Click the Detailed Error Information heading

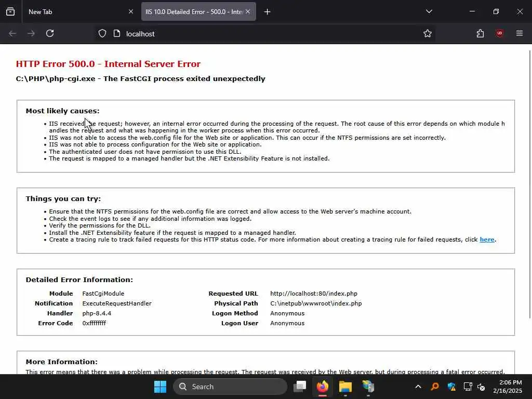pyautogui.click(x=79, y=280)
